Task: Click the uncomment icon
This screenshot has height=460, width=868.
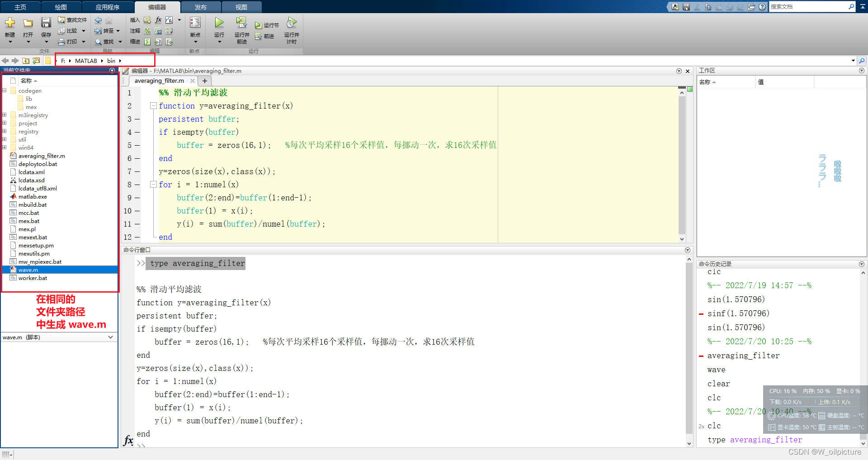Action: pyautogui.click(x=158, y=31)
